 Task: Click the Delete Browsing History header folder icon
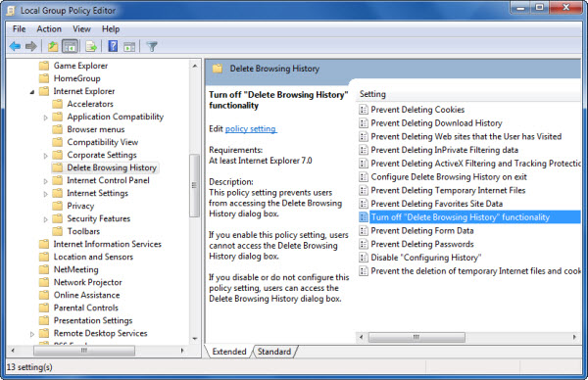click(218, 69)
